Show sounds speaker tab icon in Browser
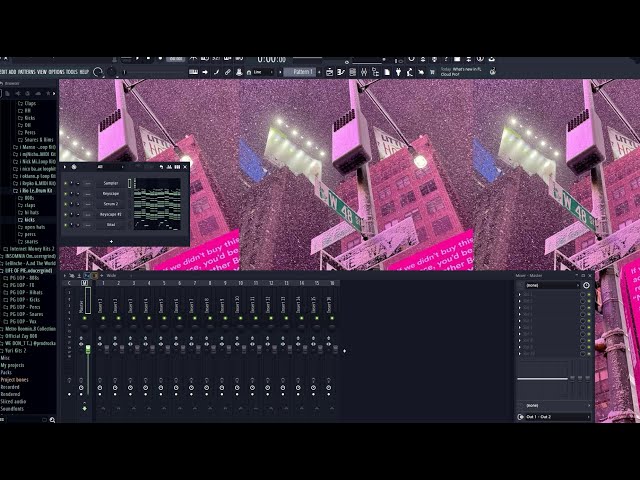Screen dimensions: 640x480 [x=18, y=93]
